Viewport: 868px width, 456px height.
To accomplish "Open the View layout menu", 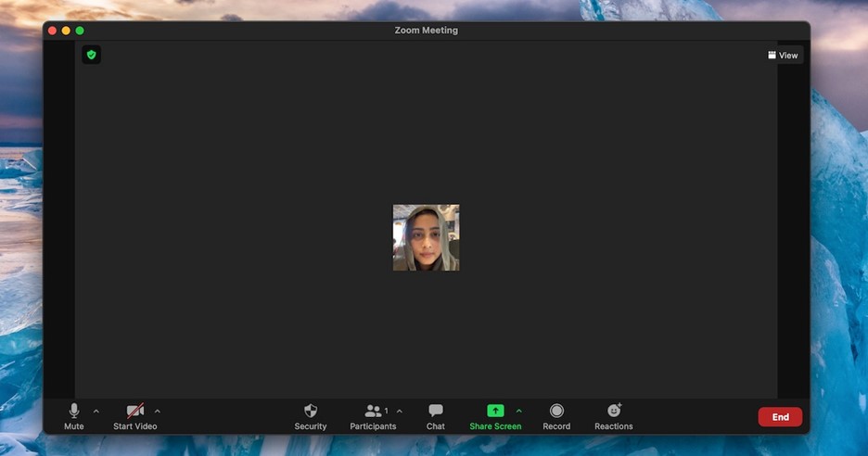I will (x=783, y=56).
